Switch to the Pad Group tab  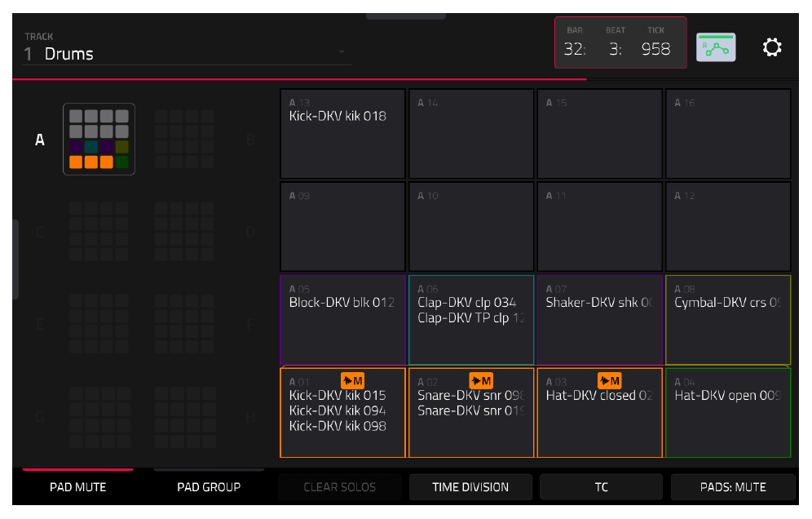209,487
